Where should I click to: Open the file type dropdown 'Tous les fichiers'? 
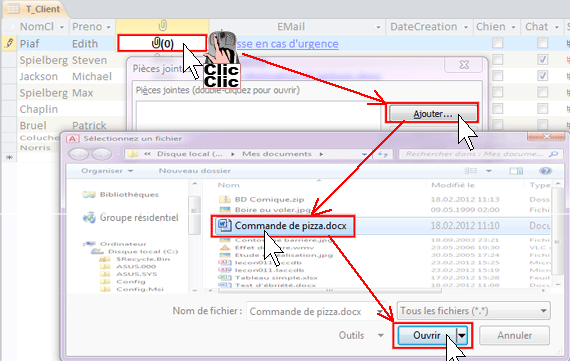tap(474, 311)
